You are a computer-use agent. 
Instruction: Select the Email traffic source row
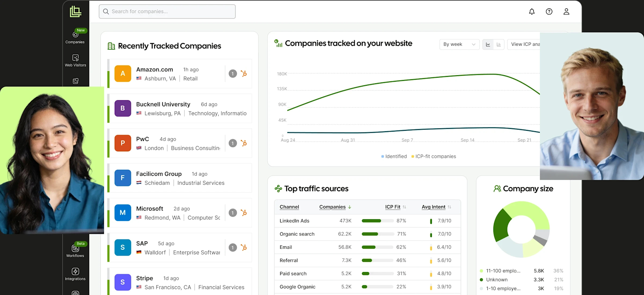tap(367, 247)
